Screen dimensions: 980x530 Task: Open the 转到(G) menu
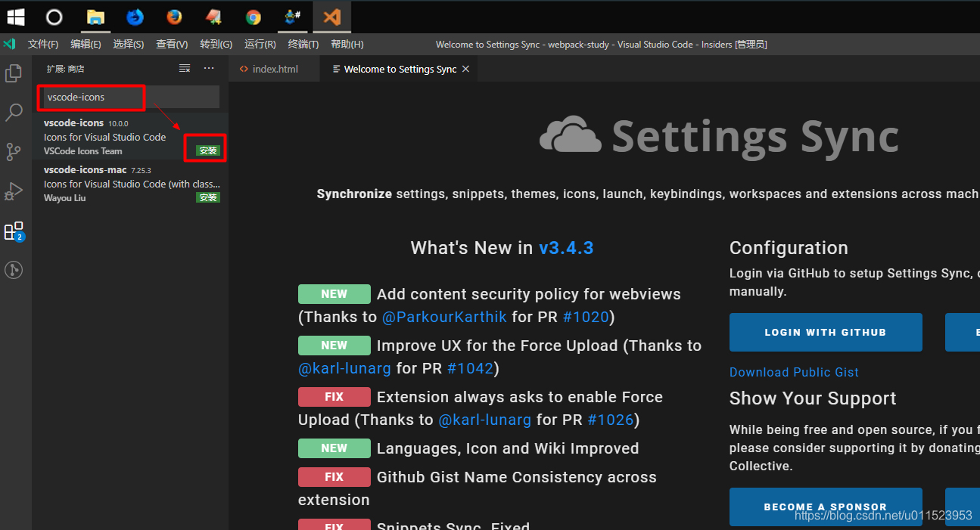(216, 45)
